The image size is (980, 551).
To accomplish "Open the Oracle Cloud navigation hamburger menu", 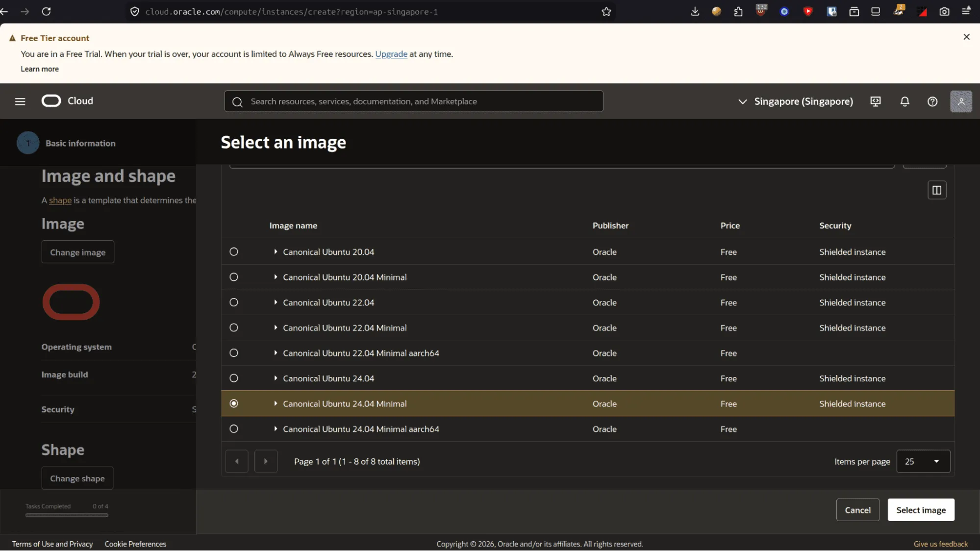I will click(x=20, y=101).
